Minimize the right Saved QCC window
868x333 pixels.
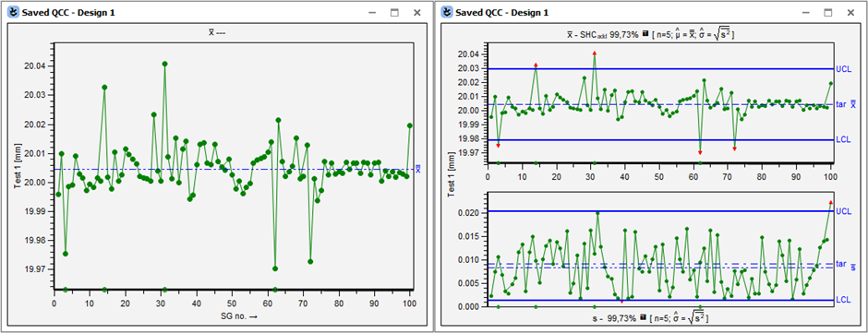pos(806,12)
